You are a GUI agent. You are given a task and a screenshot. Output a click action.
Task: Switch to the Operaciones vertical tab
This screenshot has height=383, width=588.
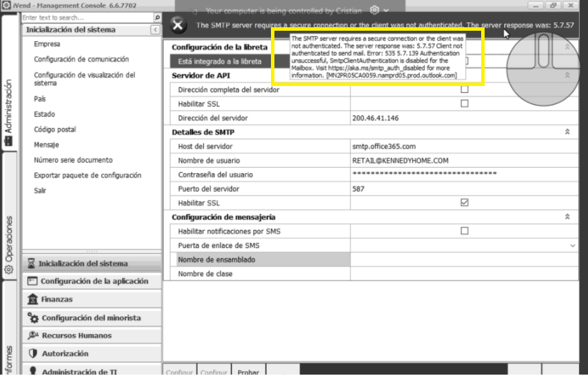(8, 217)
